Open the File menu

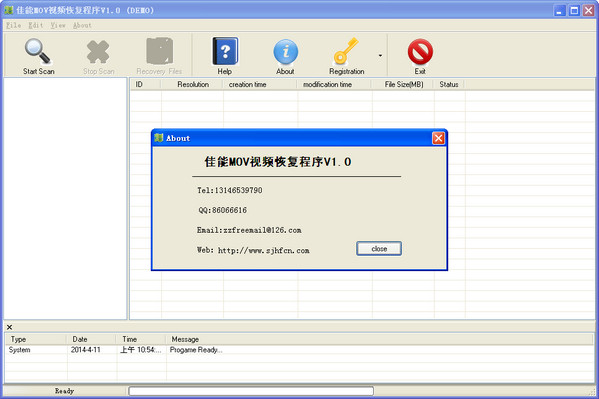[x=13, y=25]
